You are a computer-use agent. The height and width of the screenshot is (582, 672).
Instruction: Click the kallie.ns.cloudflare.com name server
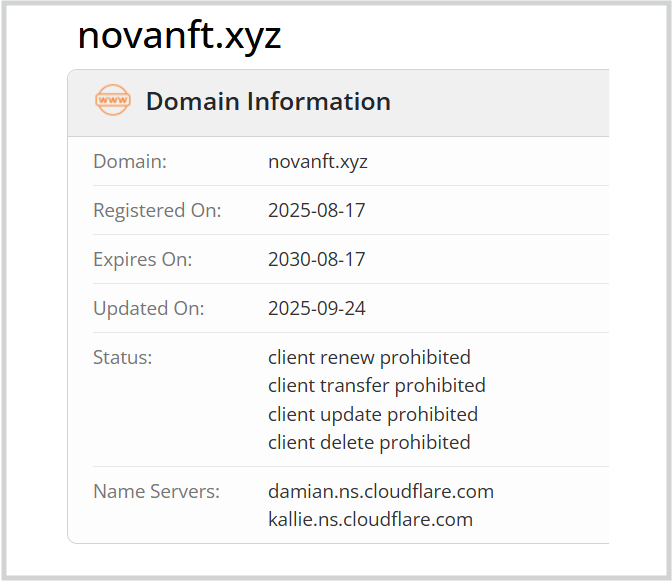click(x=370, y=519)
